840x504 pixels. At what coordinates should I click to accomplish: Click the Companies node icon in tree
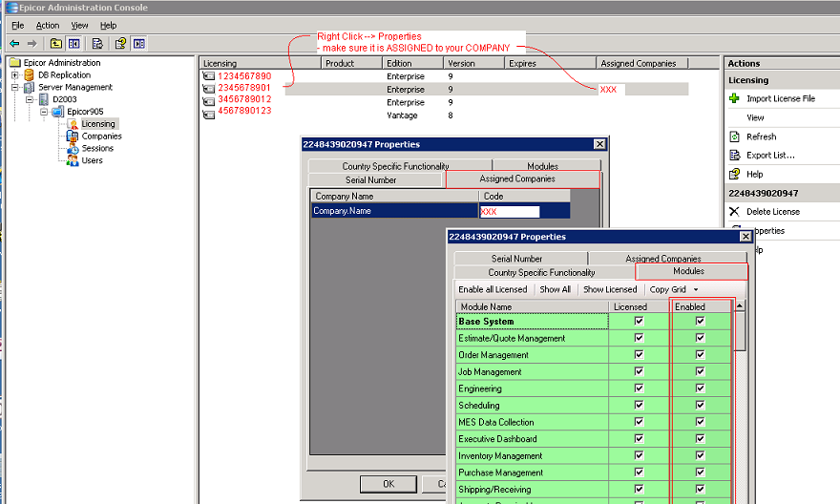(x=73, y=136)
